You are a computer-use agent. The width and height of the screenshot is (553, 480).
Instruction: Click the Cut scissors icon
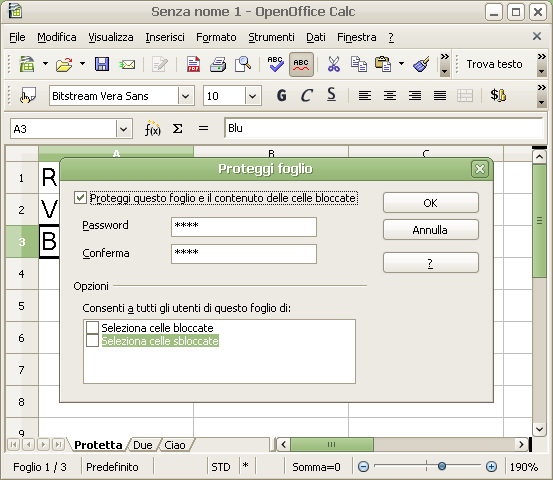(x=334, y=64)
